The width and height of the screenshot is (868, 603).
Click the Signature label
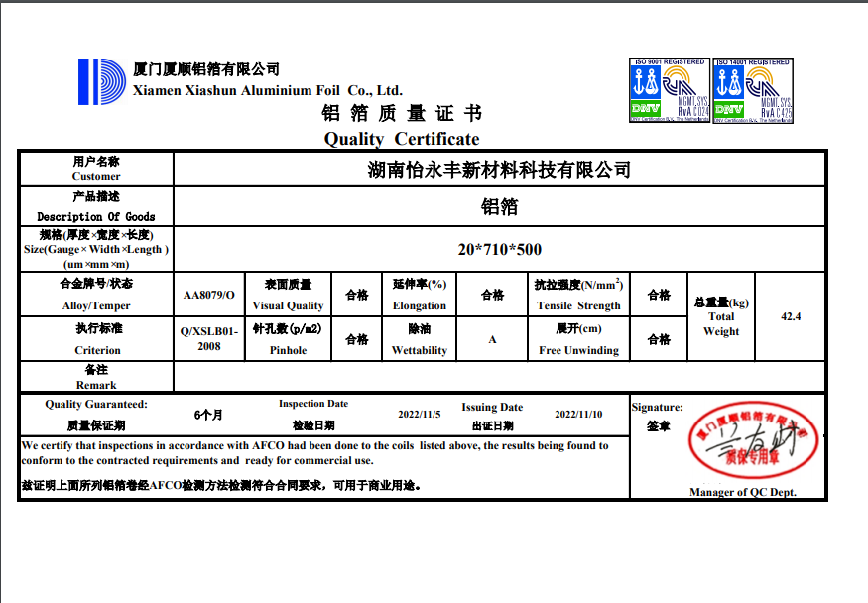tap(657, 407)
